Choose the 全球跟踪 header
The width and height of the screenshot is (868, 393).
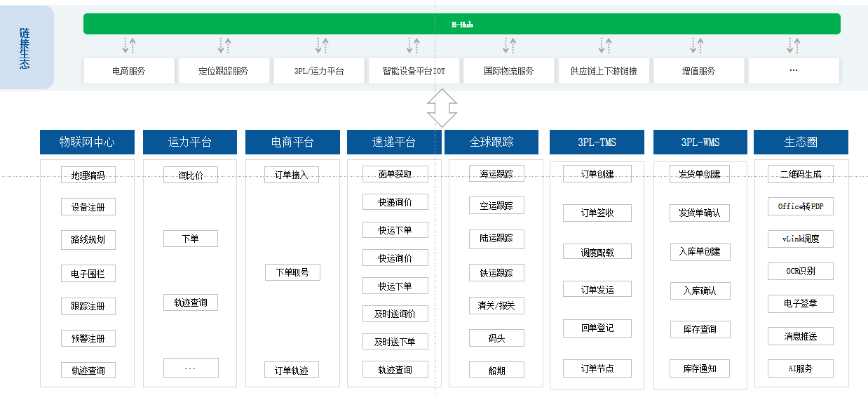coord(491,142)
